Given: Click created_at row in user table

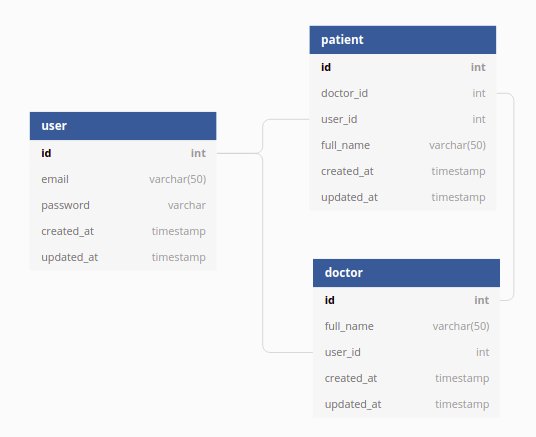Looking at the screenshot, I should click(123, 231).
